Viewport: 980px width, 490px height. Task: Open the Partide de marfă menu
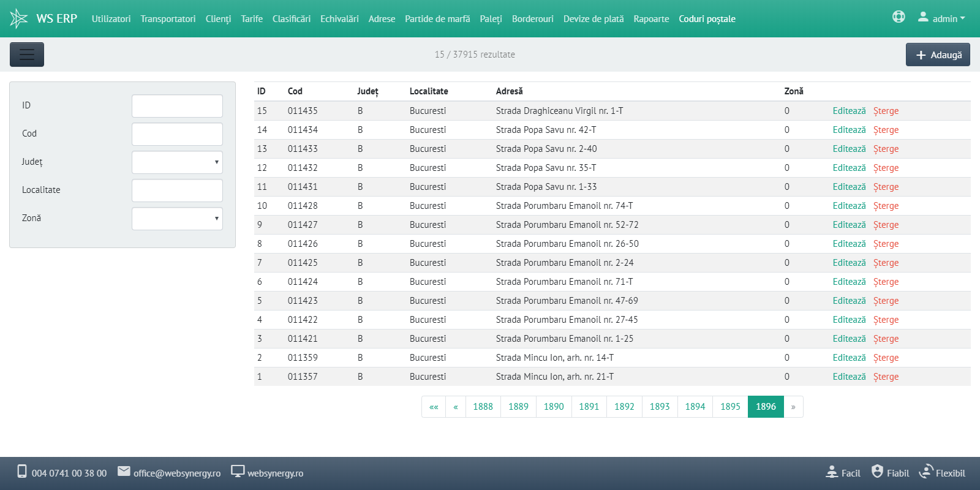tap(437, 19)
